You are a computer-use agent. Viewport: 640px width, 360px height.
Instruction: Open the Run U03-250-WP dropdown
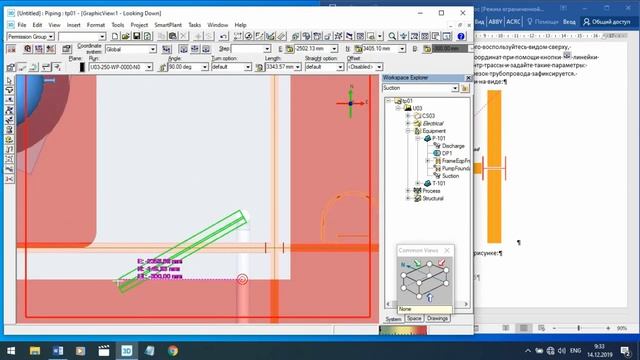tap(149, 67)
